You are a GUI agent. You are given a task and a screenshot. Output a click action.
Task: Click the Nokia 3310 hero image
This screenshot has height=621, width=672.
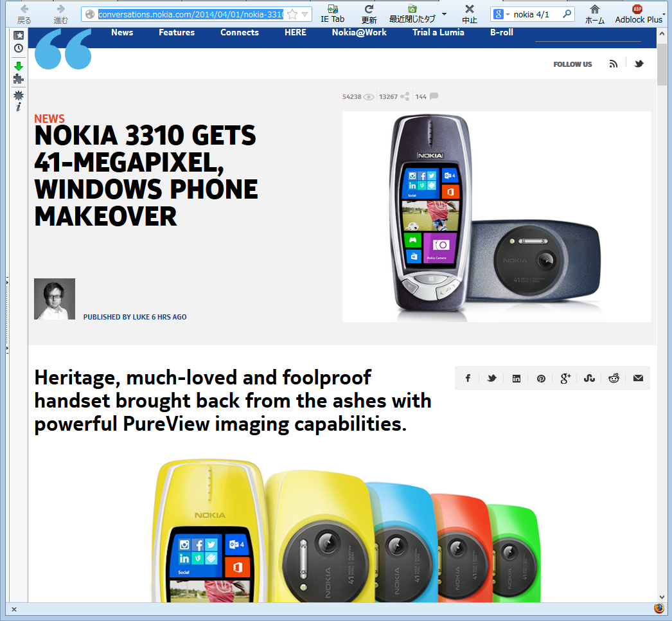point(496,217)
